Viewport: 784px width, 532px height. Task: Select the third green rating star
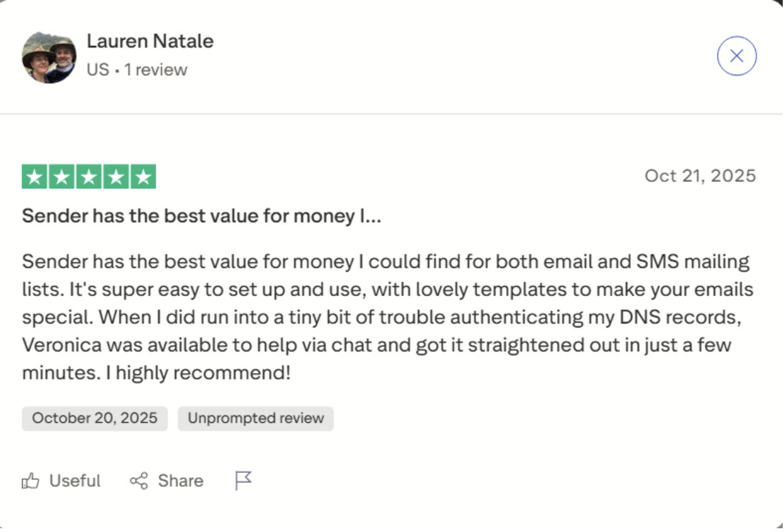coord(89,177)
